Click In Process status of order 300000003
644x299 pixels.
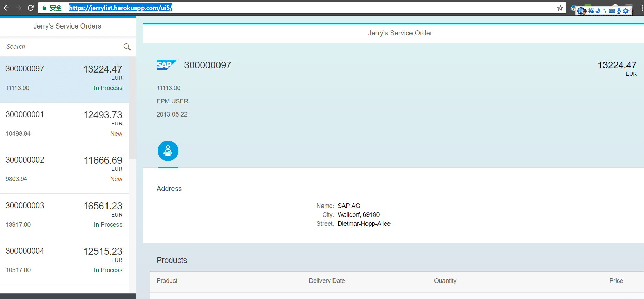tap(108, 225)
